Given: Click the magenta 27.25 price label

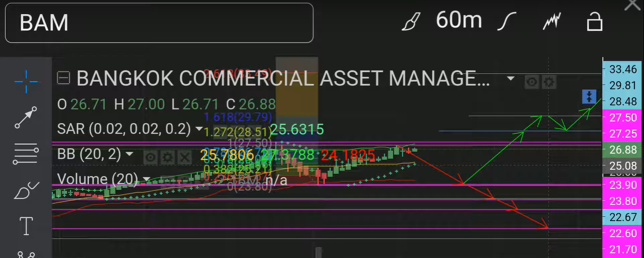Looking at the screenshot, I should pyautogui.click(x=623, y=134).
